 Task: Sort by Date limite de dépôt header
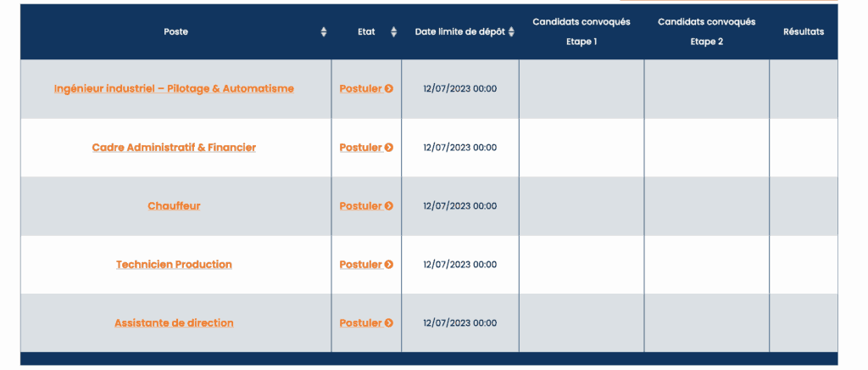[x=460, y=32]
